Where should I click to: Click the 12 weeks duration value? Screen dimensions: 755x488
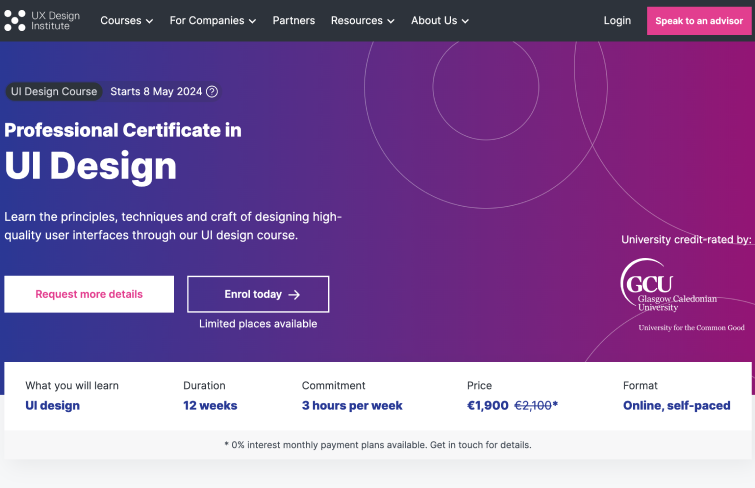210,406
